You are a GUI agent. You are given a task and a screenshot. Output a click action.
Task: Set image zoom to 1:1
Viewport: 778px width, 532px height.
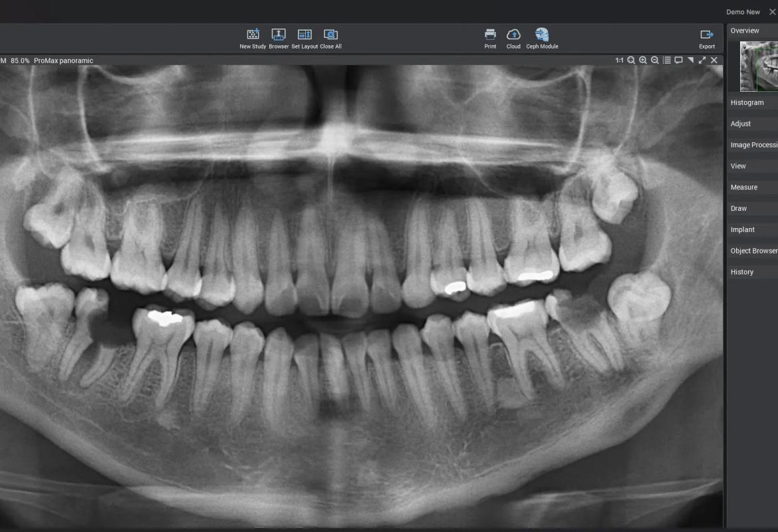(619, 60)
